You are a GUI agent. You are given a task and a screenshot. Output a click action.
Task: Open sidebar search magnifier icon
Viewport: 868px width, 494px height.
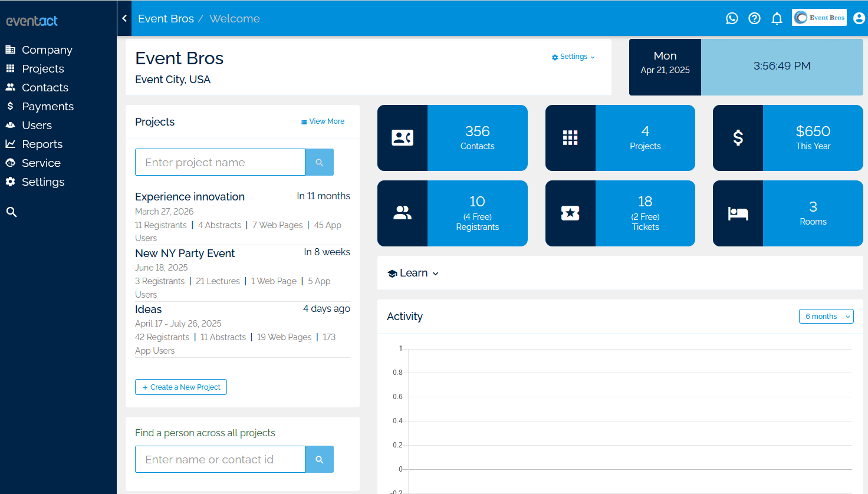11,212
